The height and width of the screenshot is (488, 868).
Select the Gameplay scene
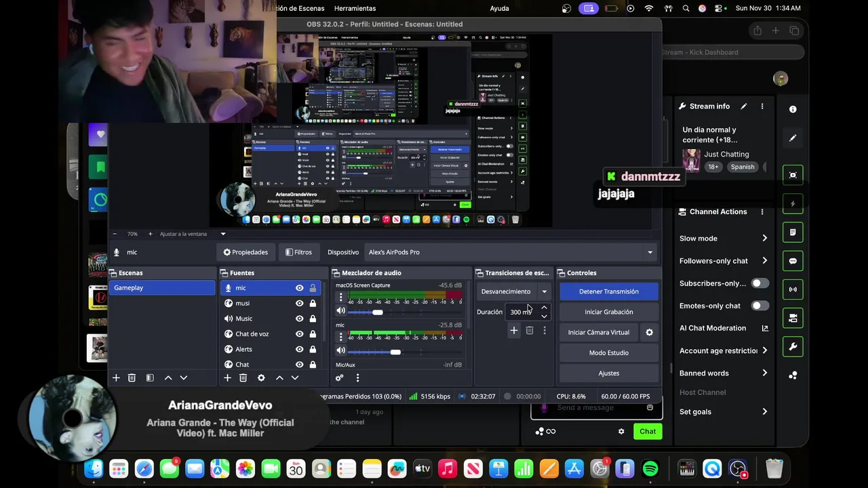coord(162,288)
